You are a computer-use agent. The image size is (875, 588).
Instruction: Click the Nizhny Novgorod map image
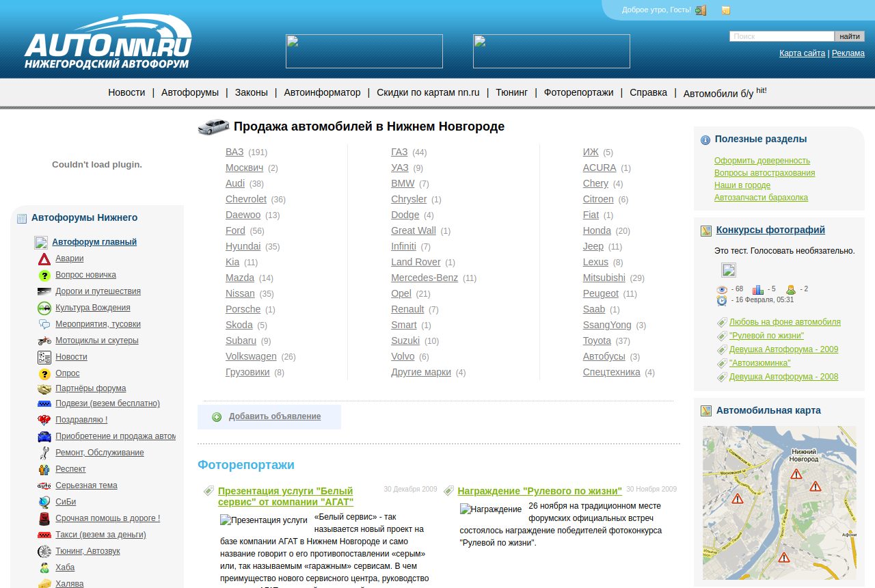779,503
